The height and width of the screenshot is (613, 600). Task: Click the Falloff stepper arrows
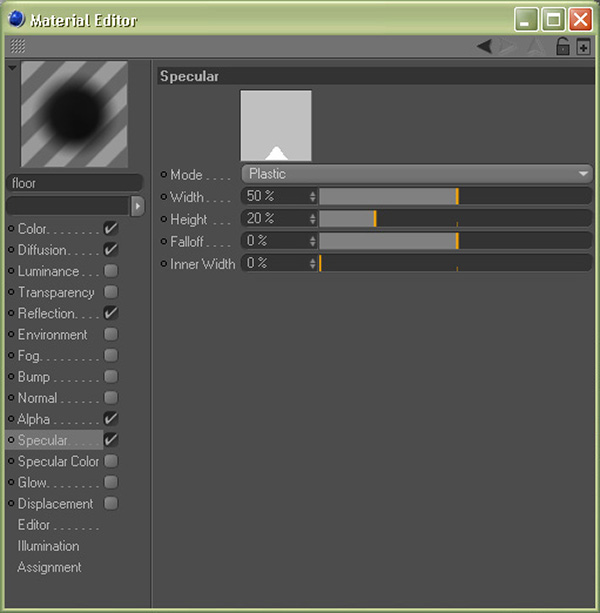[312, 241]
